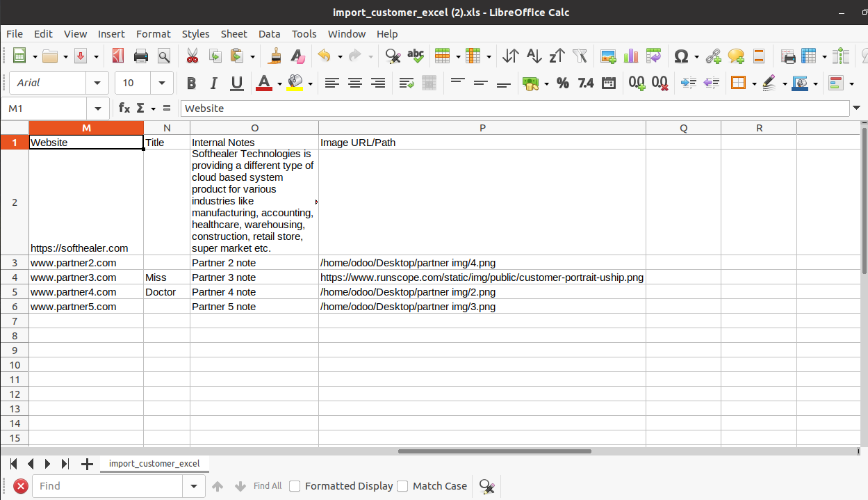Enable the Formatted Display checkbox
This screenshot has height=500, width=868.
coord(295,486)
